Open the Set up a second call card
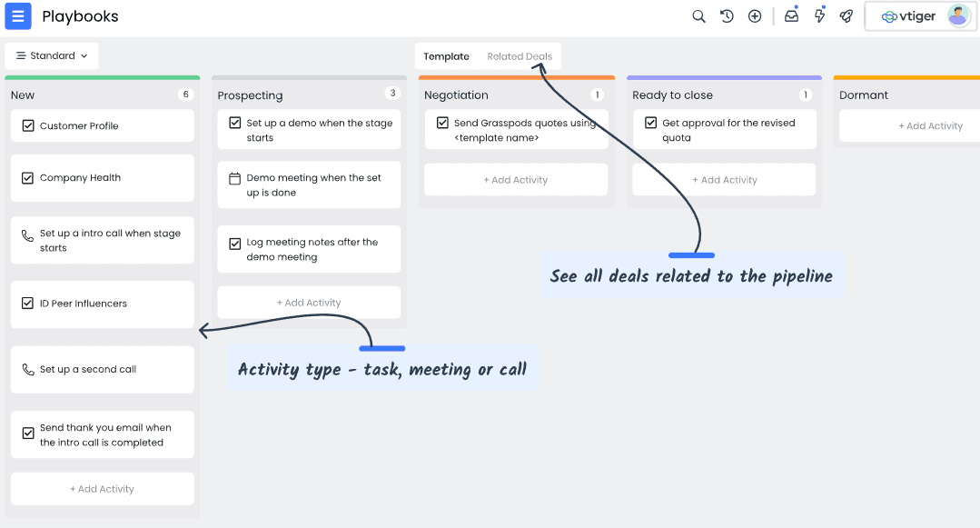Image resolution: width=980 pixels, height=528 pixels. [103, 370]
